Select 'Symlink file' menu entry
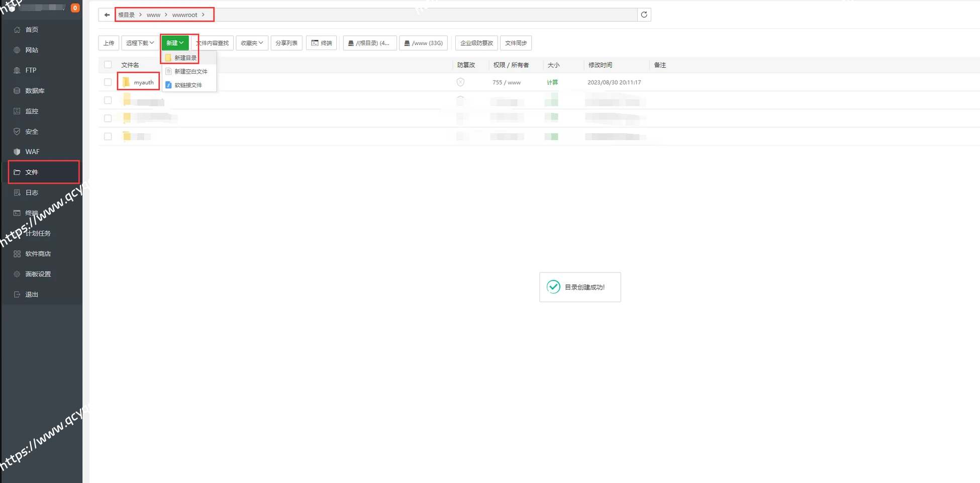 (x=188, y=85)
